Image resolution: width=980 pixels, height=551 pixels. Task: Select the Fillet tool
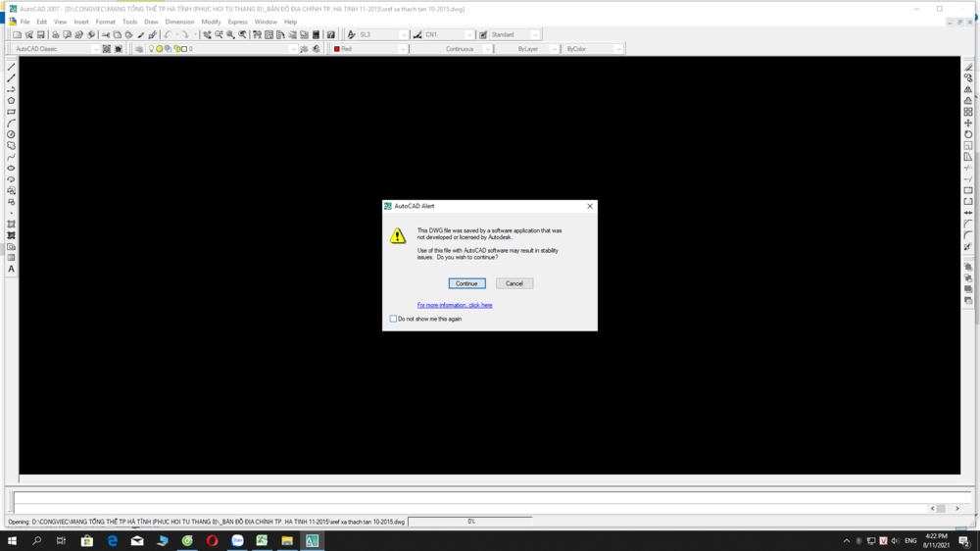click(x=968, y=235)
